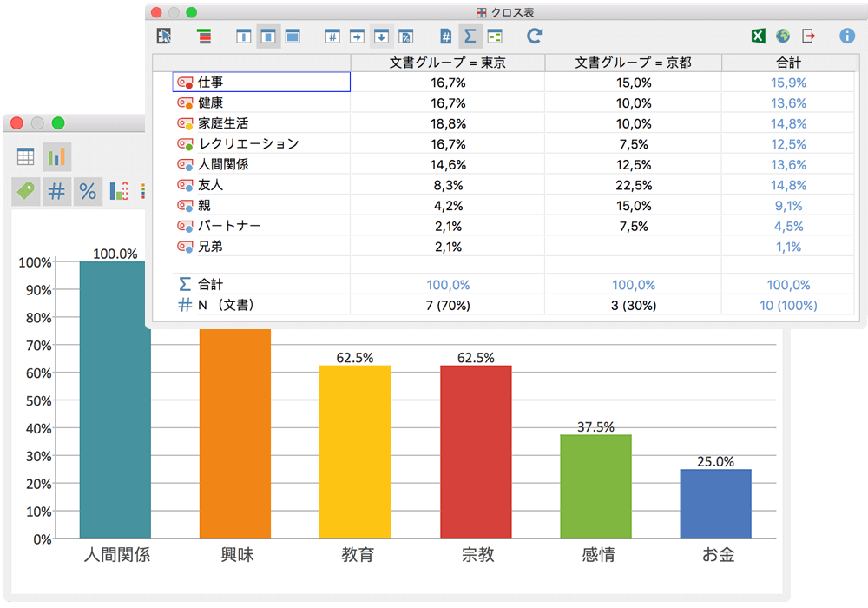Open the info help icon

pos(847,36)
